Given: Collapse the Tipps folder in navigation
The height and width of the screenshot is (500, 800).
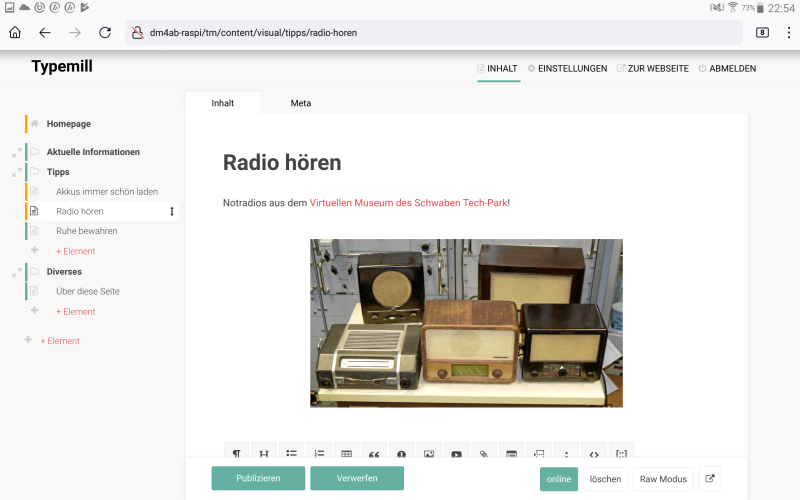Looking at the screenshot, I should 17,172.
